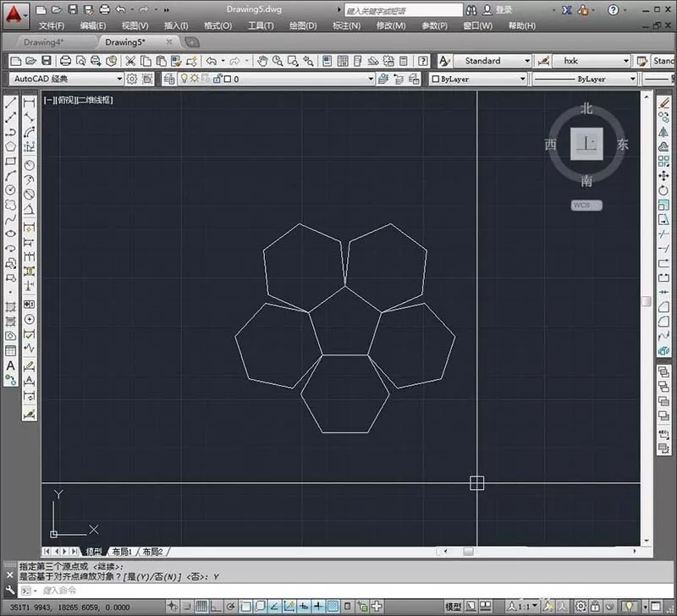Viewport: 677px width, 616px height.
Task: Select the Multiline Text tool
Action: coord(10,366)
